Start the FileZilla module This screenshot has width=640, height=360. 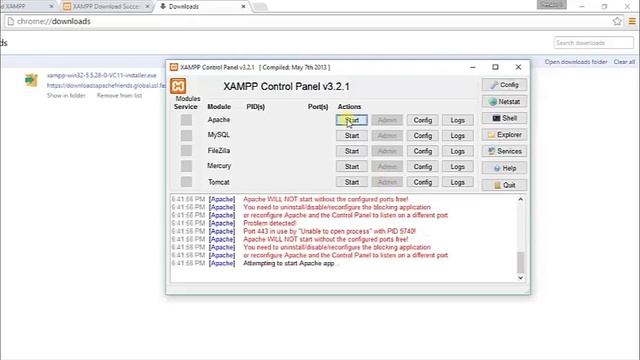(352, 151)
